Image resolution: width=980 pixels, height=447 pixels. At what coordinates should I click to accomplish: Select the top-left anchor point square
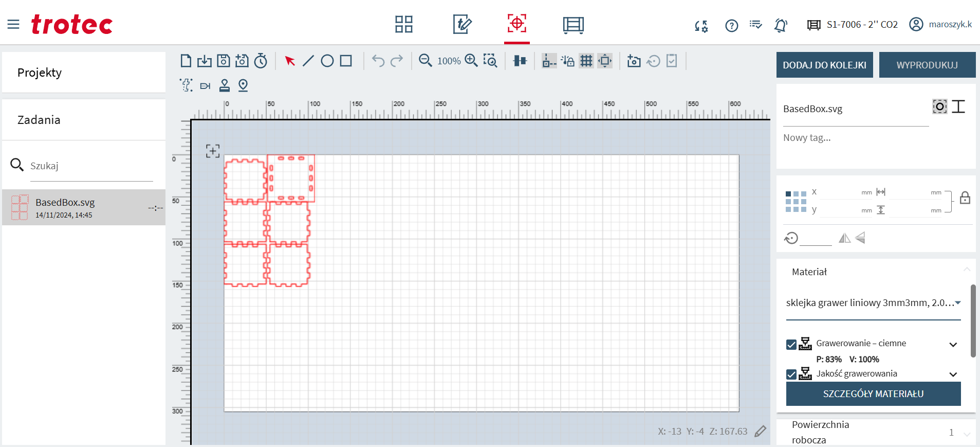coord(788,194)
